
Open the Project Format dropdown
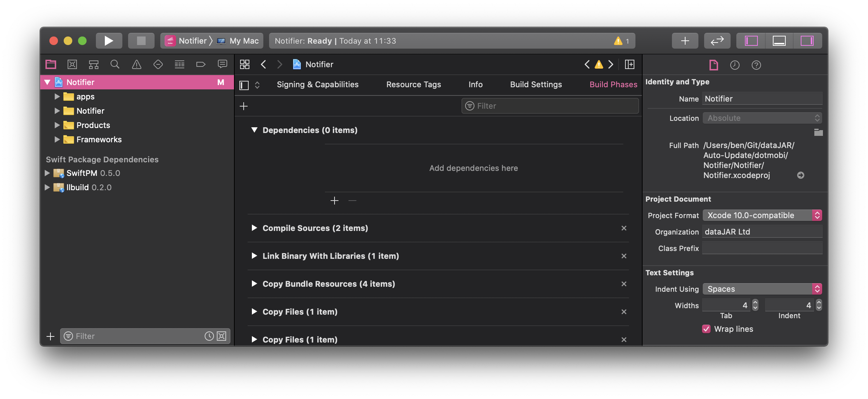click(x=762, y=215)
